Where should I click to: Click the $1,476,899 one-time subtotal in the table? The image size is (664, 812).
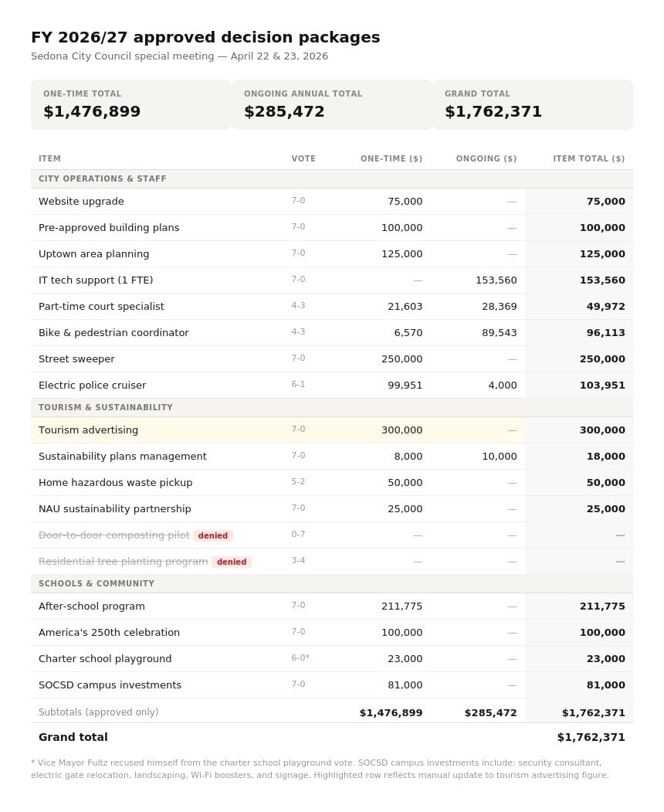pyautogui.click(x=391, y=713)
